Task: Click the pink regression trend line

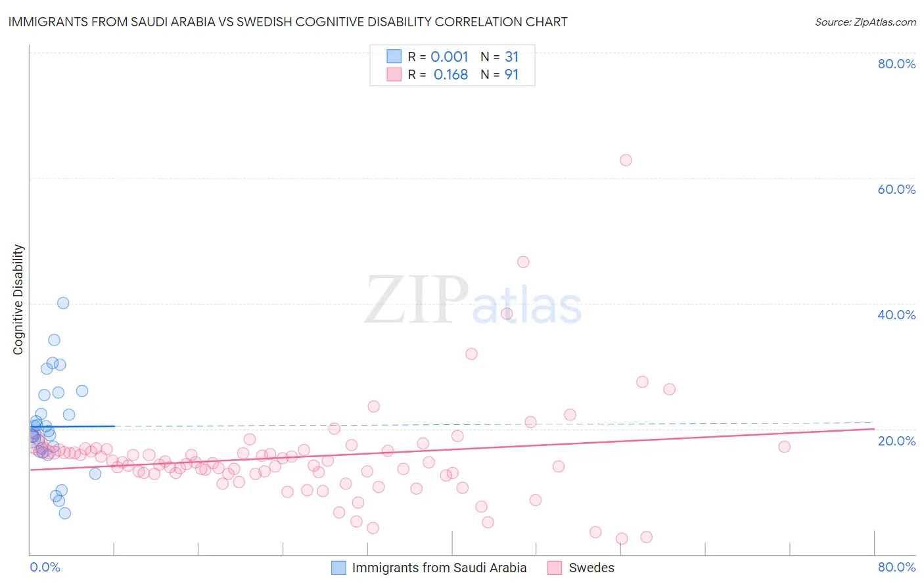Action: pos(451,449)
